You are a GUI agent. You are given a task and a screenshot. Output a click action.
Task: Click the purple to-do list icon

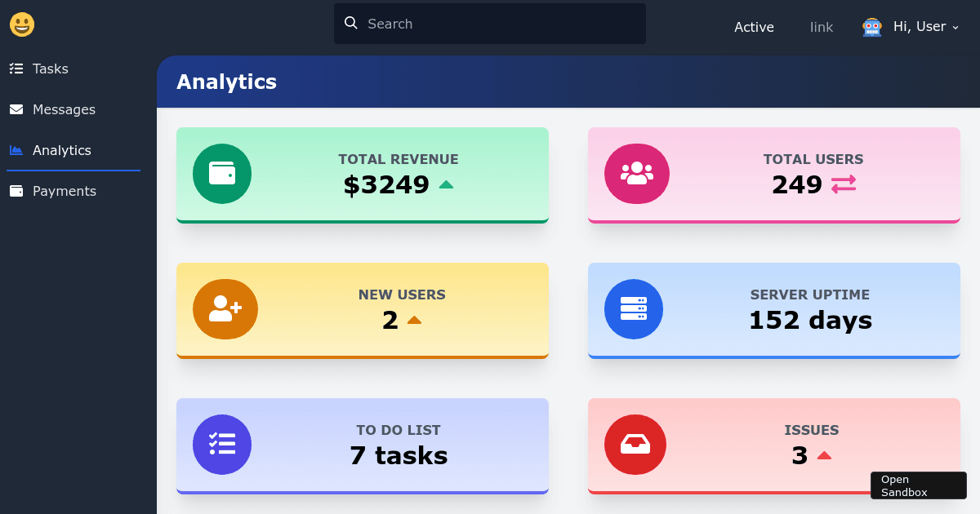[222, 445]
